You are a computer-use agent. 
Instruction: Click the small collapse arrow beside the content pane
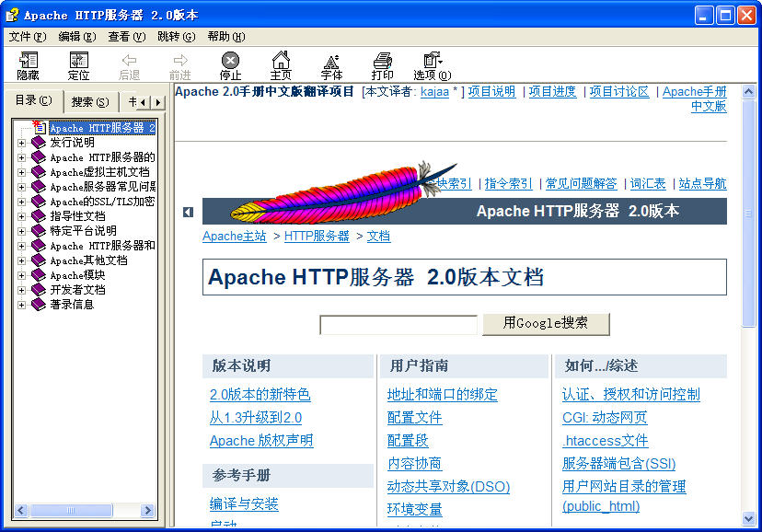[x=187, y=211]
